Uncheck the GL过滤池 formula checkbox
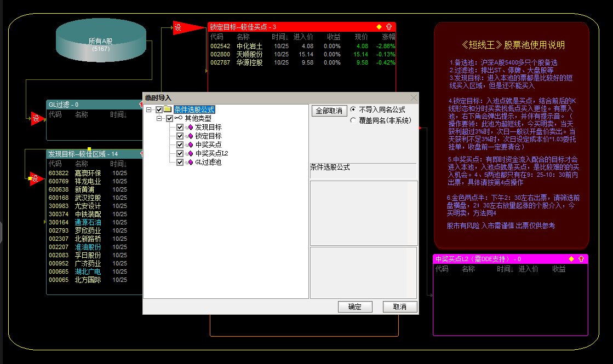The width and height of the screenshot is (613, 364). pyautogui.click(x=180, y=162)
